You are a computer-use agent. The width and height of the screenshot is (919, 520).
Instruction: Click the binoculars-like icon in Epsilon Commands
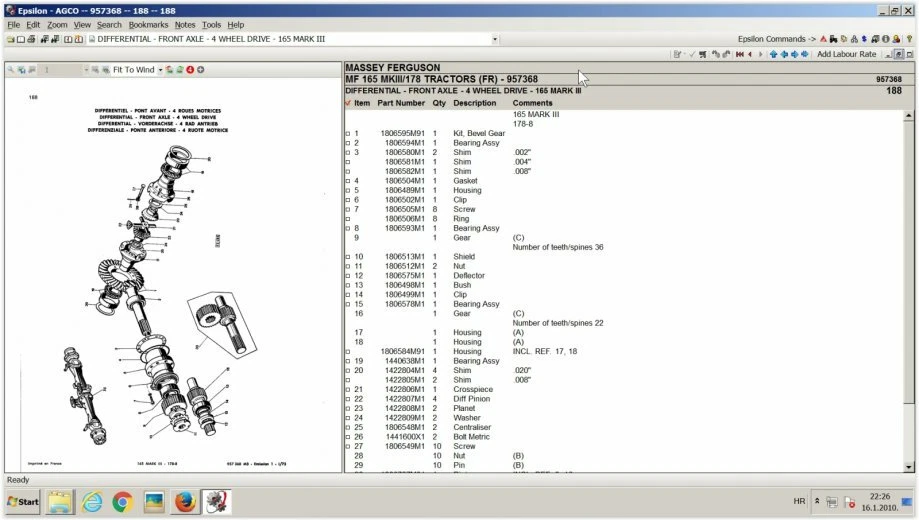tap(855, 39)
